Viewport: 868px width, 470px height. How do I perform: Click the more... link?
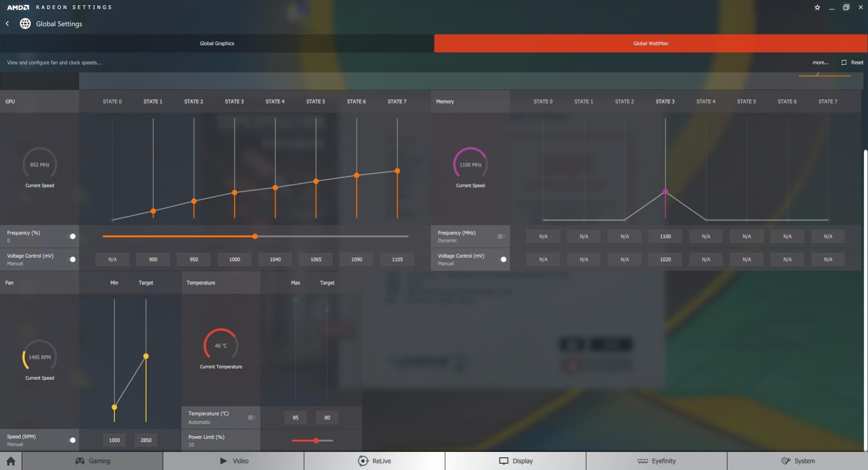coord(821,62)
